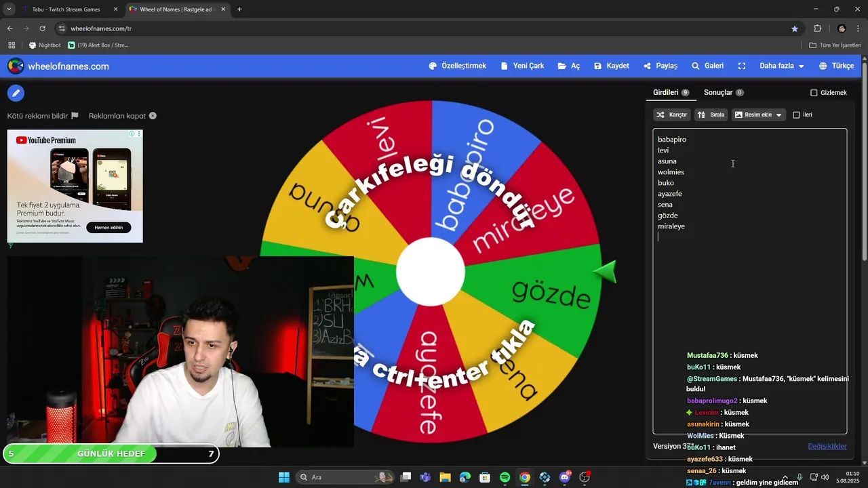Viewport: 868px width, 488px height.
Task: Click the YouTube Premium ad info icon
Action: [x=133, y=134]
